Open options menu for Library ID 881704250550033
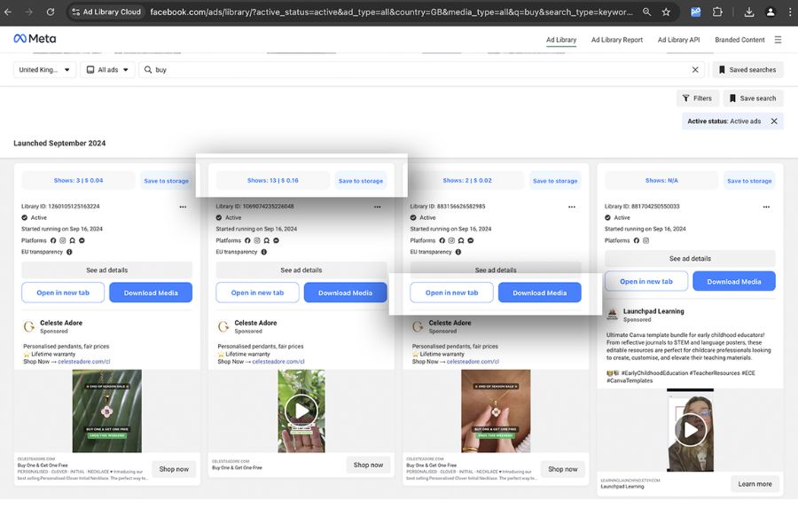798x532 pixels. (766, 207)
